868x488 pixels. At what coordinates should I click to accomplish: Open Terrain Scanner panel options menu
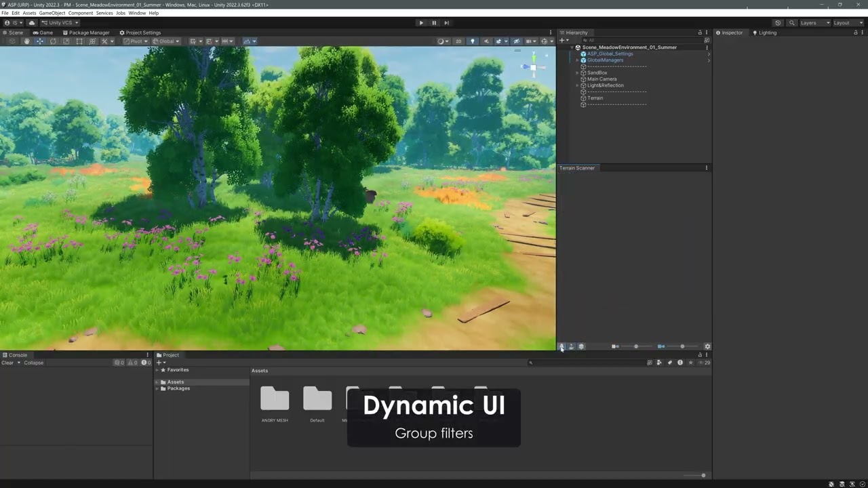pos(707,168)
